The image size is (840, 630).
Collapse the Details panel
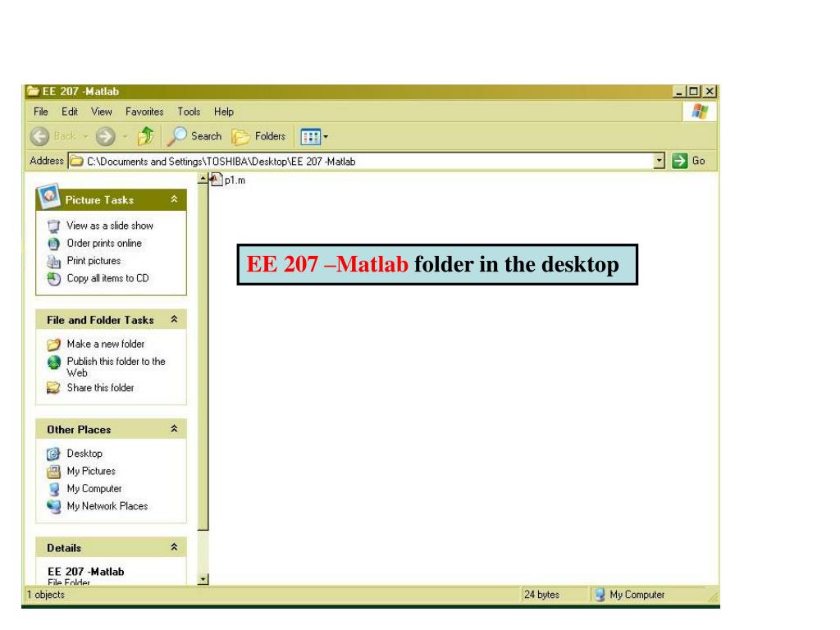[174, 547]
